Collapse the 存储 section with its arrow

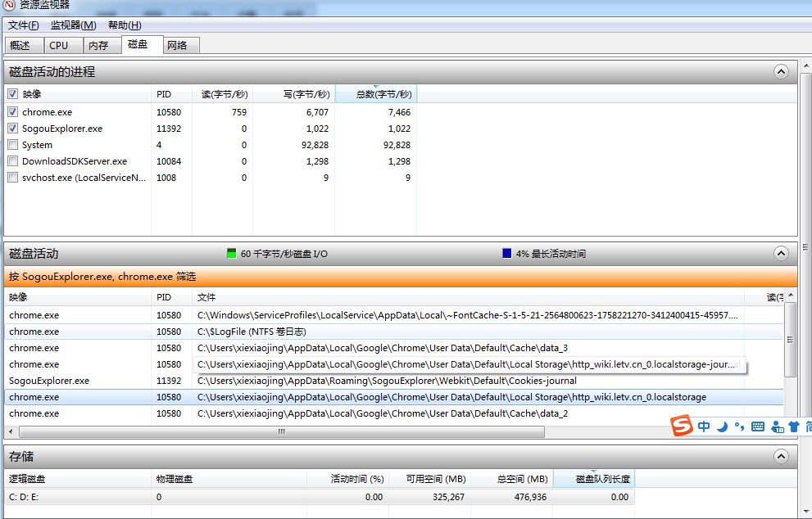tap(782, 457)
